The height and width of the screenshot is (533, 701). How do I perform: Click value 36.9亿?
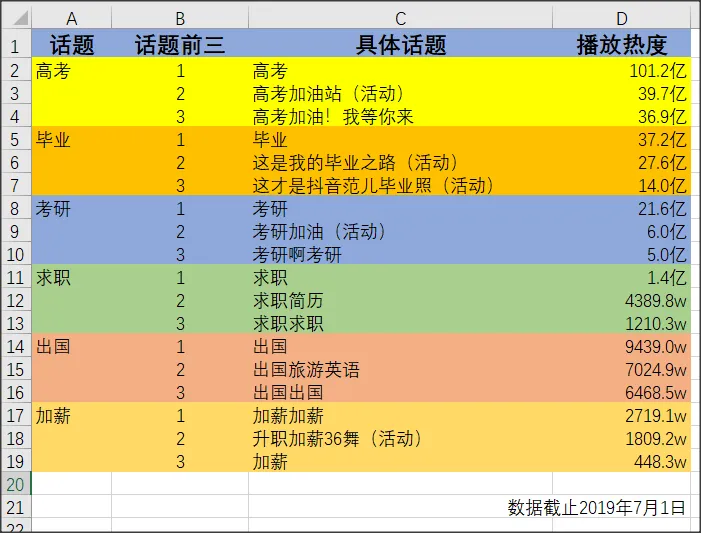tap(662, 117)
